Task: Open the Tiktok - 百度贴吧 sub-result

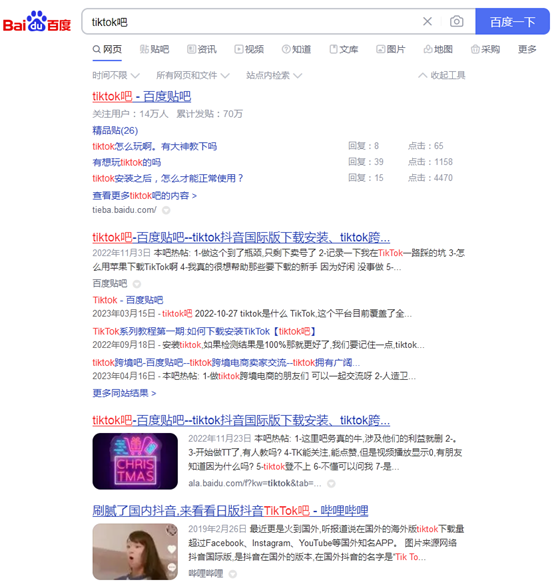Action: click(128, 300)
